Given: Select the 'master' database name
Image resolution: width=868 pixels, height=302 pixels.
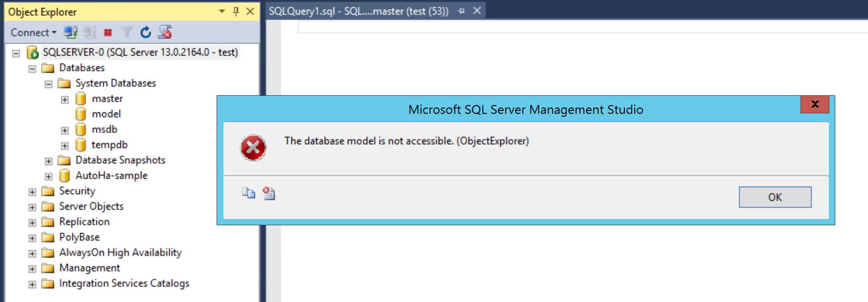Looking at the screenshot, I should click(107, 99).
